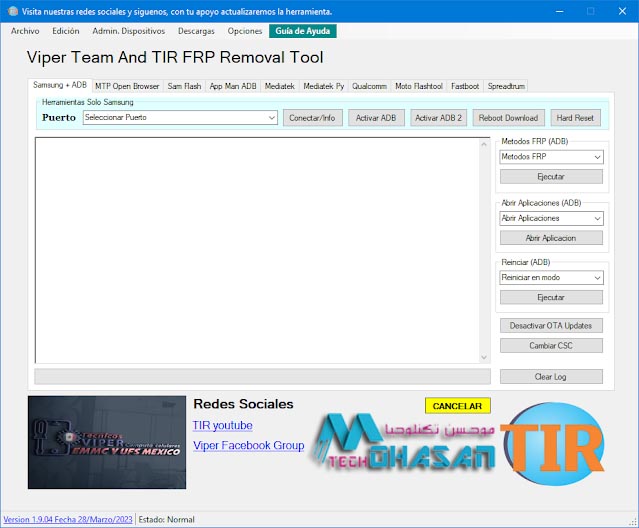Switch to the Moto Flashtool tab
Image resolution: width=639 pixels, height=528 pixels.
click(x=419, y=86)
